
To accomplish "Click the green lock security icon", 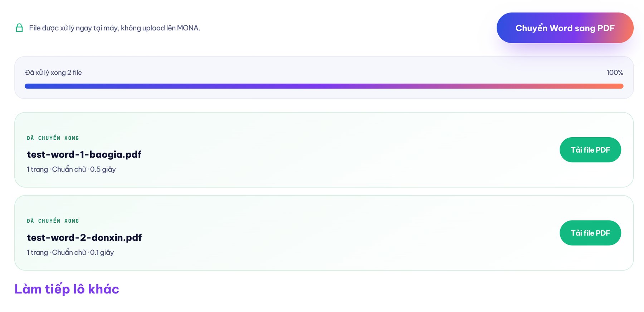I will click(x=19, y=28).
